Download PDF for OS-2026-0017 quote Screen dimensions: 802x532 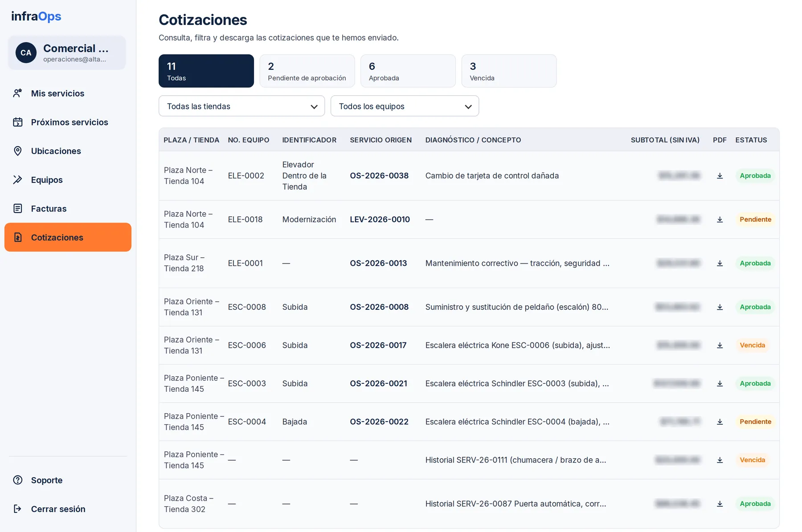click(720, 345)
